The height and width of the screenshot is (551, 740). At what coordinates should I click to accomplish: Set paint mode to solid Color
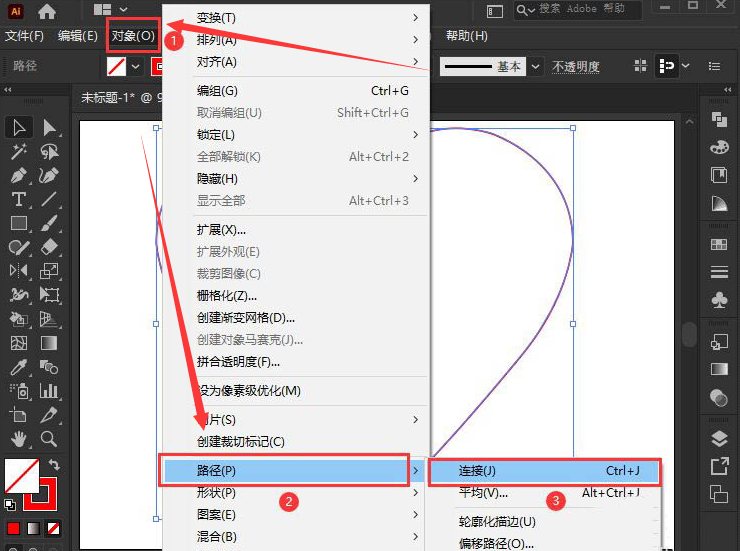pyautogui.click(x=13, y=528)
